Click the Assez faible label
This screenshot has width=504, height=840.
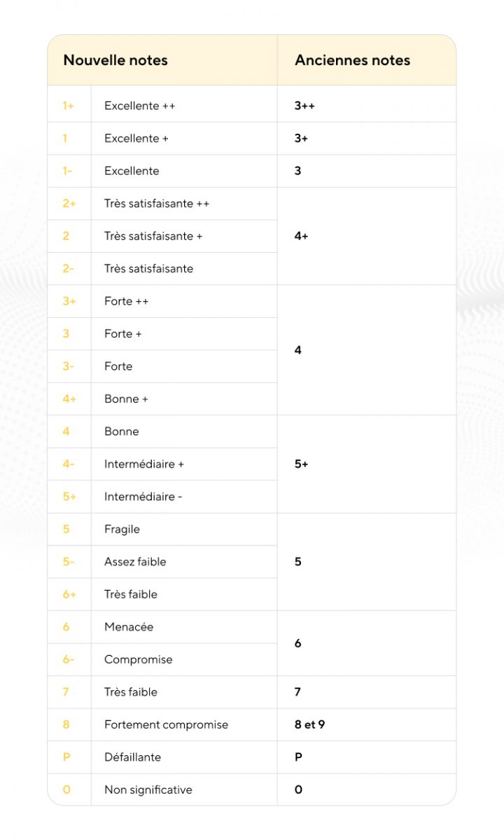135,561
